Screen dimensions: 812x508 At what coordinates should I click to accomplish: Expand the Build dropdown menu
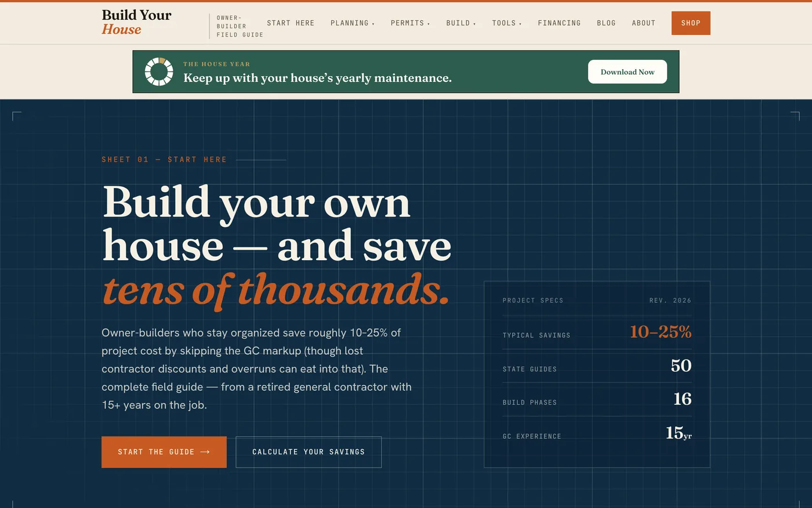click(x=461, y=23)
